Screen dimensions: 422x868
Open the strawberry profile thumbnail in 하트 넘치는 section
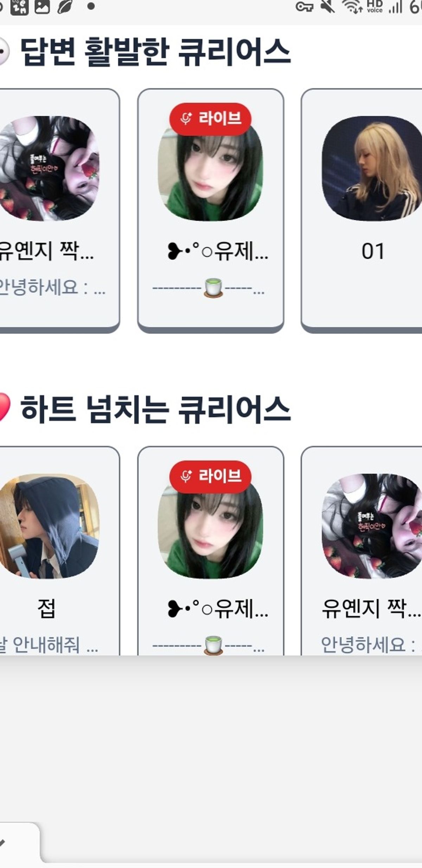tap(372, 526)
